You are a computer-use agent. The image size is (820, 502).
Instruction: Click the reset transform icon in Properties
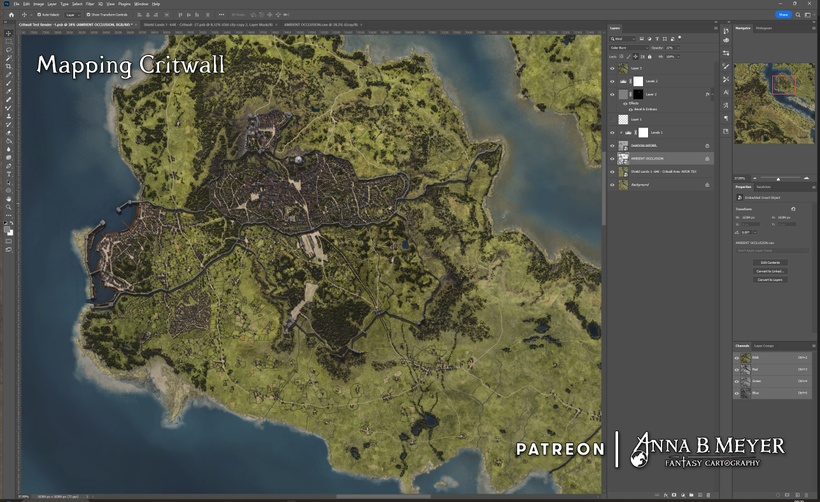coord(793,209)
